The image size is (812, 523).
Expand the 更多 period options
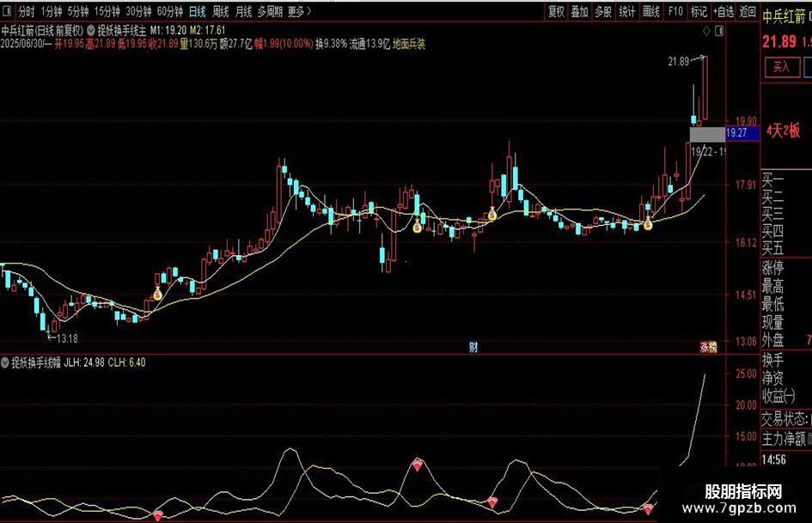299,11
